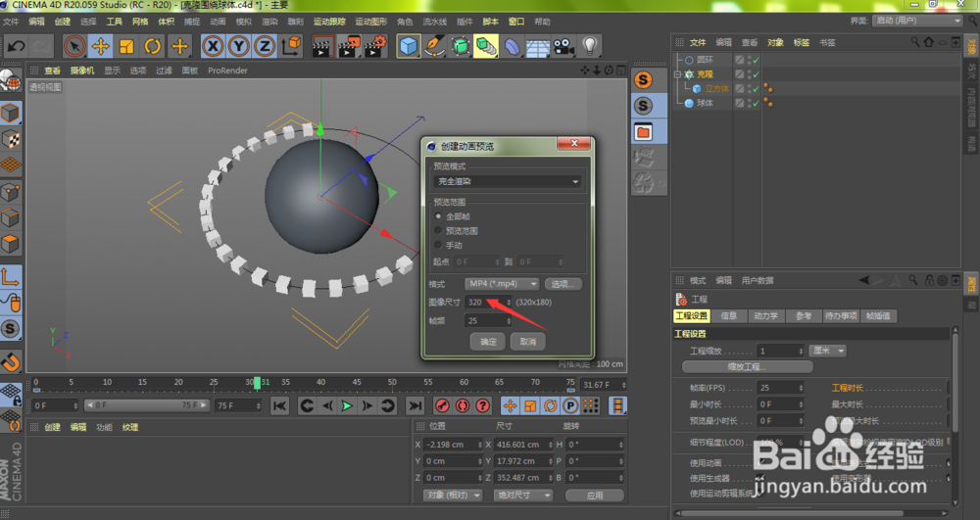
Task: Collapse the Cloner object tree
Action: [x=677, y=74]
